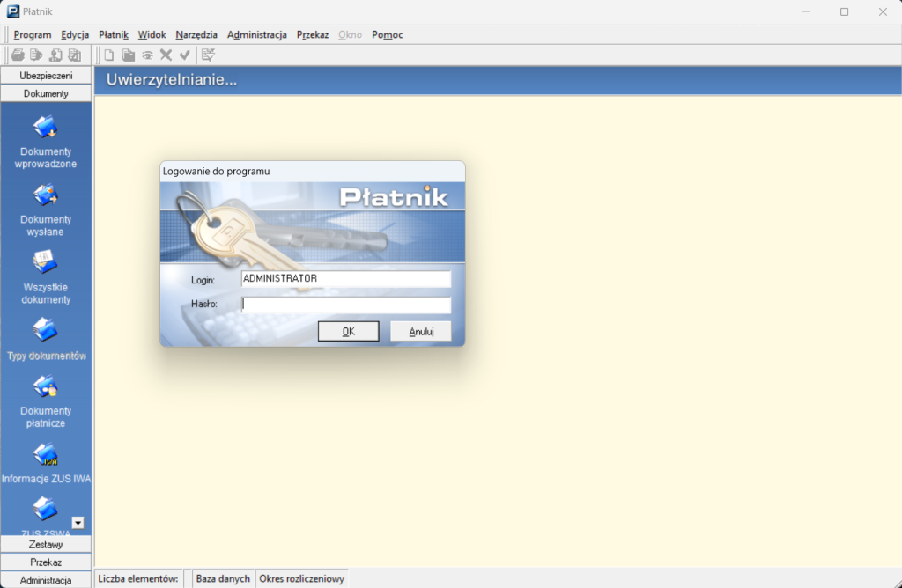Click the X delete icon in toolbar
The image size is (902, 588).
(166, 55)
